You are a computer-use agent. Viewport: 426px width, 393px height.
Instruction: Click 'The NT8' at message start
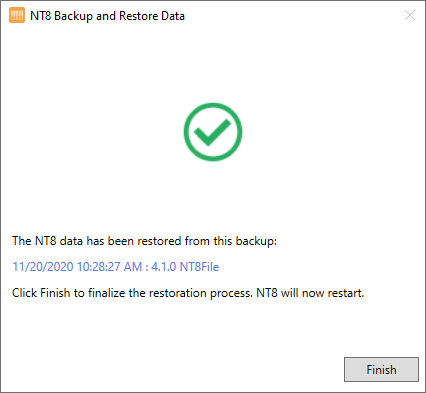click(34, 241)
